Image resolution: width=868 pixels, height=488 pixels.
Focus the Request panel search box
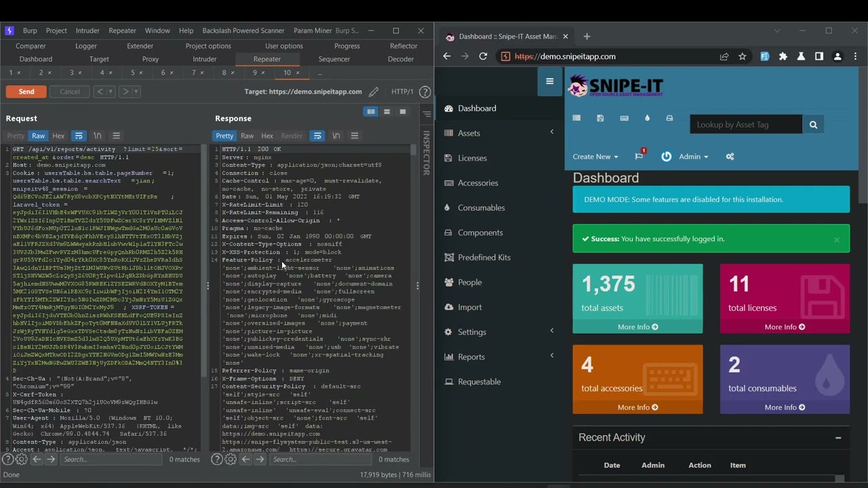pos(111,459)
